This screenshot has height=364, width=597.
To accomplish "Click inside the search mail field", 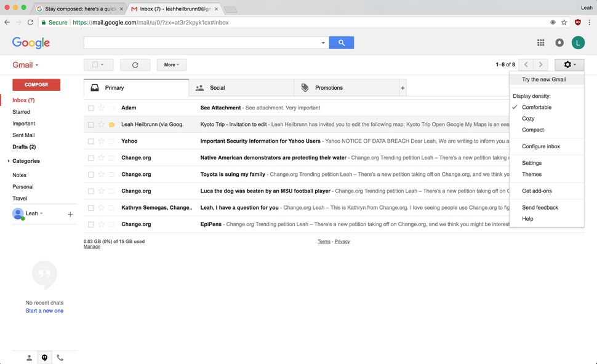I will point(197,42).
